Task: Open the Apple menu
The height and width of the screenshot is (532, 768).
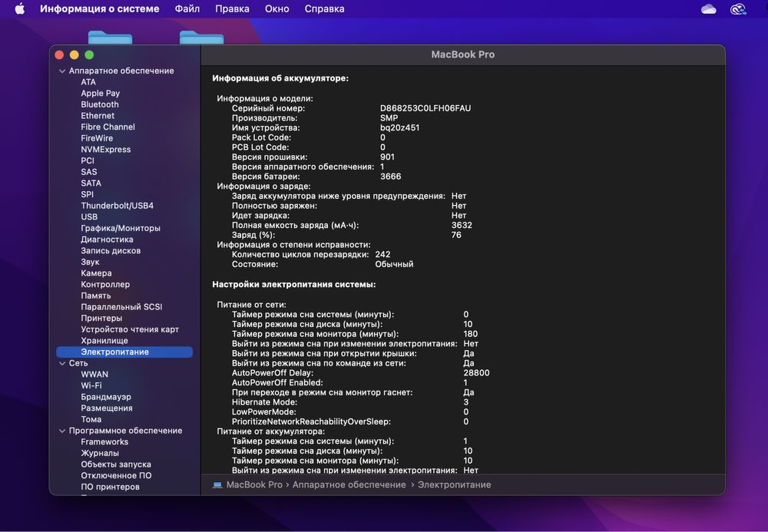Action: 20,8
